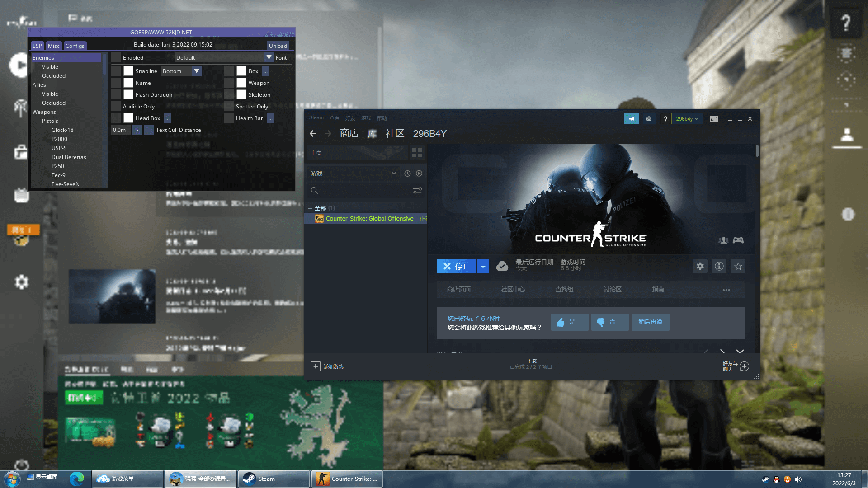
Task: Increase Text Cull Distance with plus button
Action: pos(149,130)
